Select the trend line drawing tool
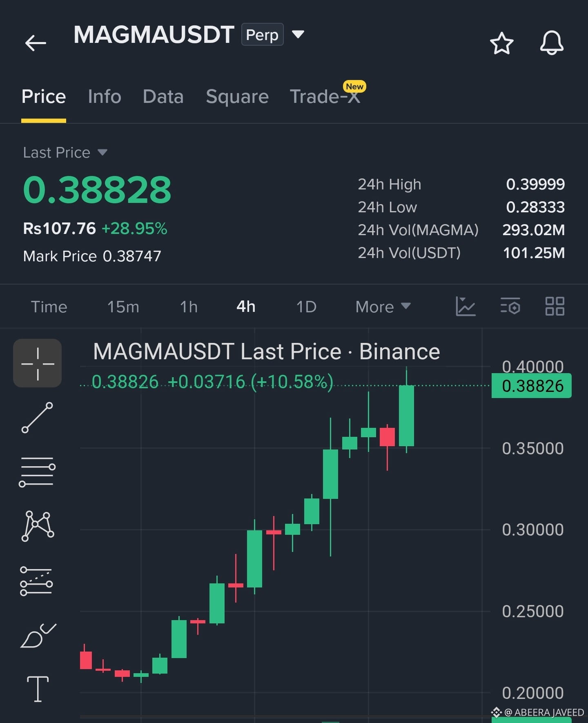Image resolution: width=588 pixels, height=723 pixels. [x=37, y=418]
